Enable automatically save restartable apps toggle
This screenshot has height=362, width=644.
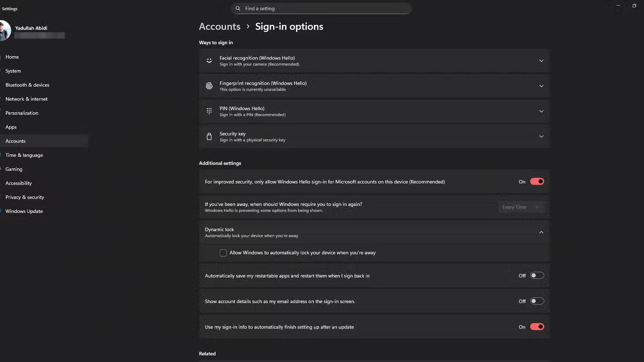coord(537,275)
